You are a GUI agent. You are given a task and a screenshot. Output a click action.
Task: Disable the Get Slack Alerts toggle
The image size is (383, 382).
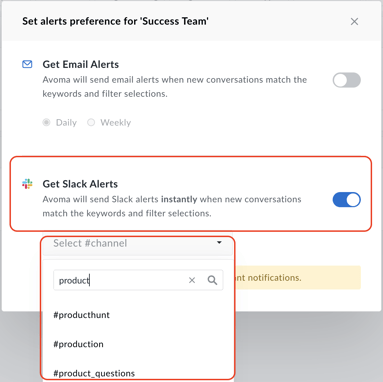347,200
